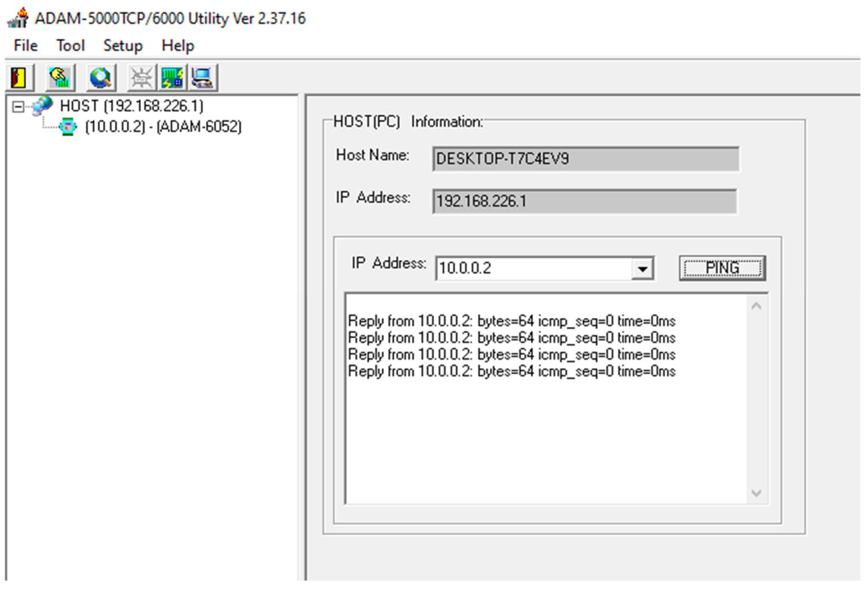Click the ADAM-6052 module icon in tree

pos(68,127)
